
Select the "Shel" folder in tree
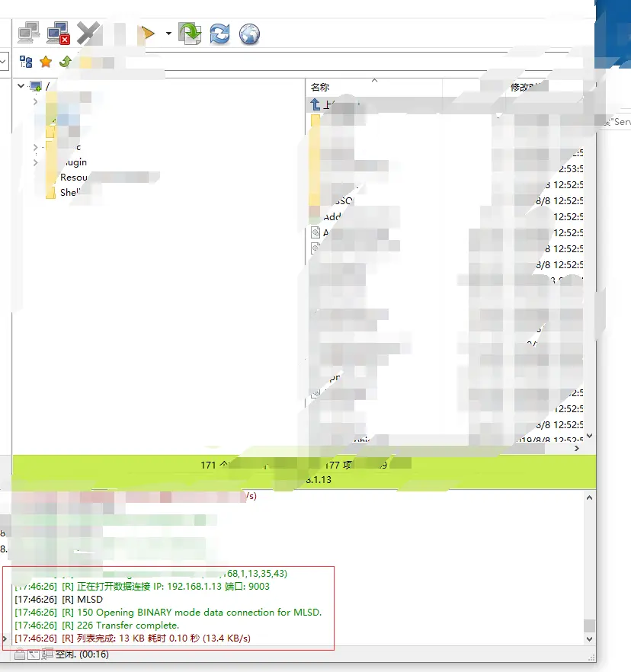[70, 193]
